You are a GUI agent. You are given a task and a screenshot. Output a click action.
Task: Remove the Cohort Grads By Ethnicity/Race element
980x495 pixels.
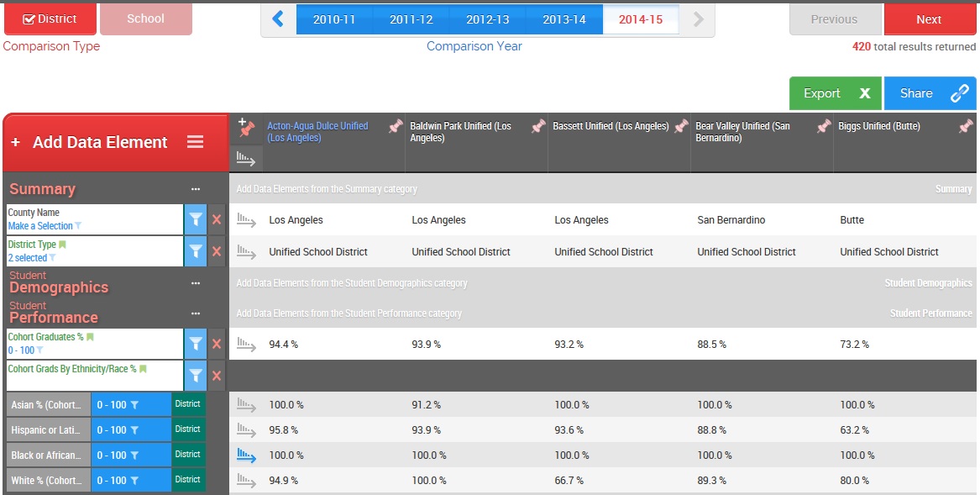click(x=217, y=376)
